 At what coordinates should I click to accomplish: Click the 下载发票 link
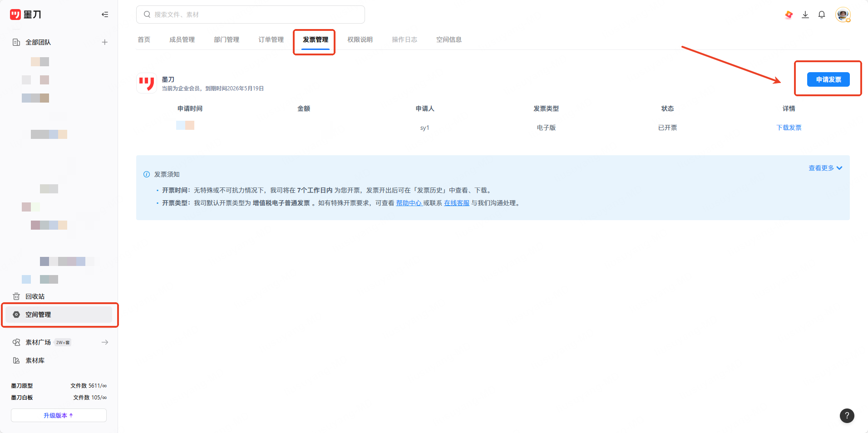point(789,128)
